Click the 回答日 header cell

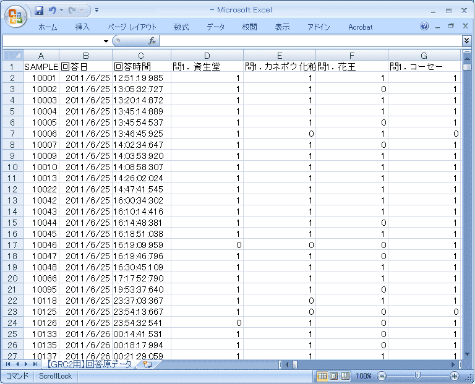coord(86,67)
